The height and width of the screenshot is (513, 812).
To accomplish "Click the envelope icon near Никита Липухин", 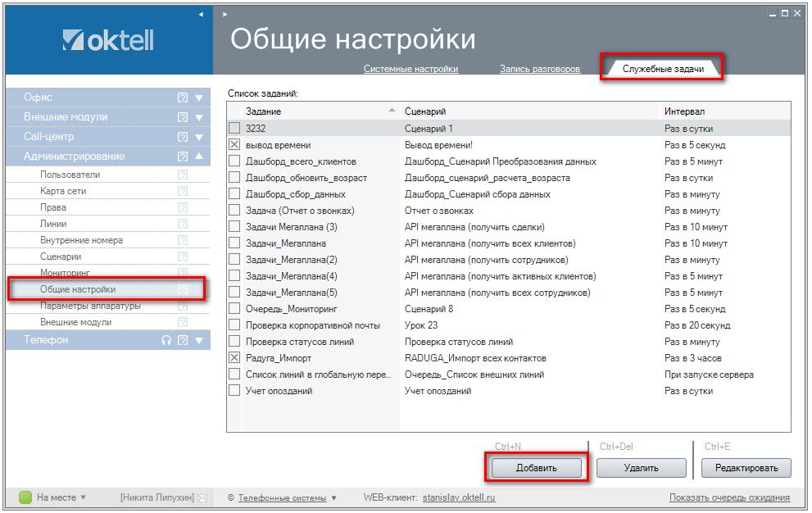I will click(x=202, y=497).
